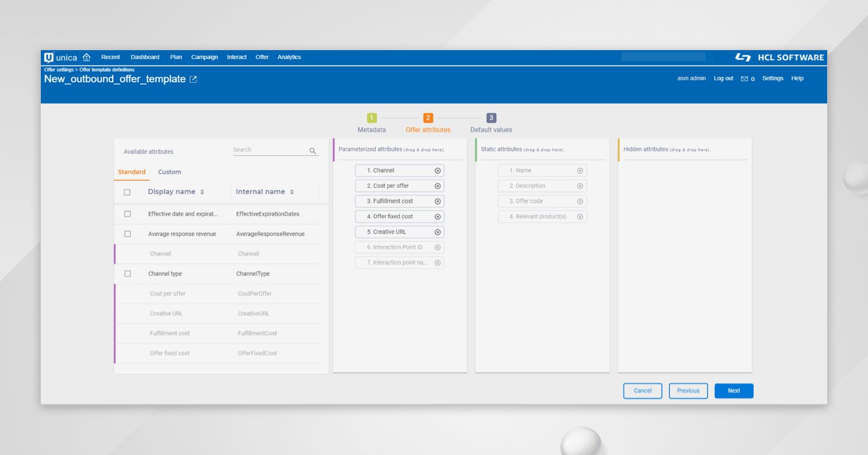This screenshot has width=868, height=455.
Task: Open template in new window via popout icon
Action: click(192, 79)
